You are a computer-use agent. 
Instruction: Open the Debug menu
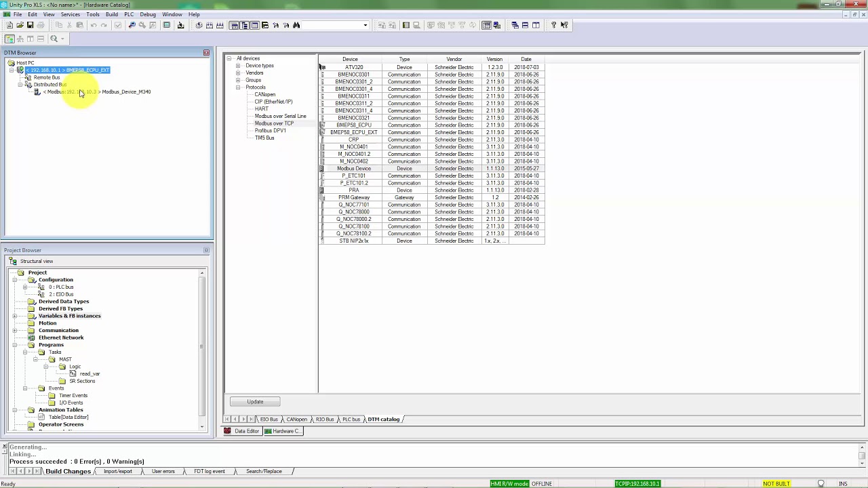[x=148, y=14]
